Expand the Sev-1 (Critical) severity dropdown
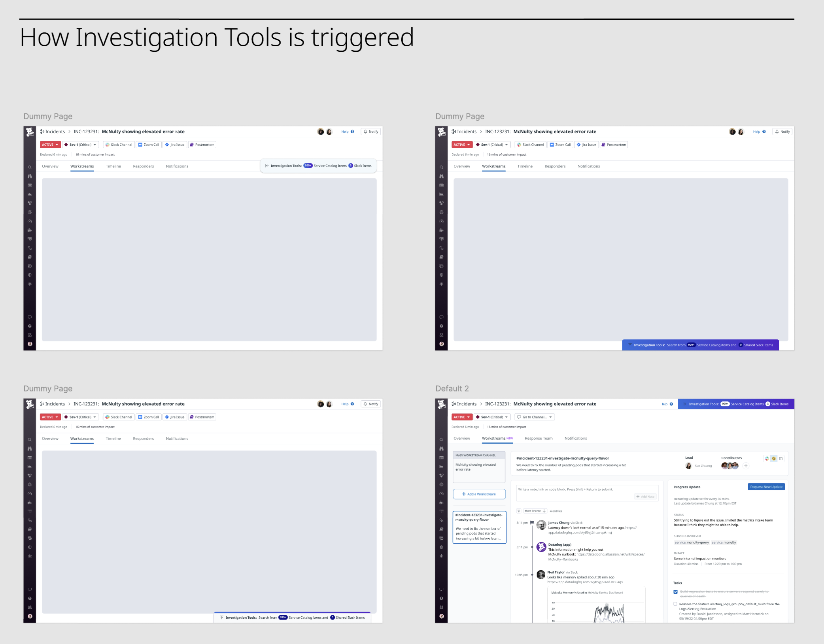 click(x=492, y=417)
